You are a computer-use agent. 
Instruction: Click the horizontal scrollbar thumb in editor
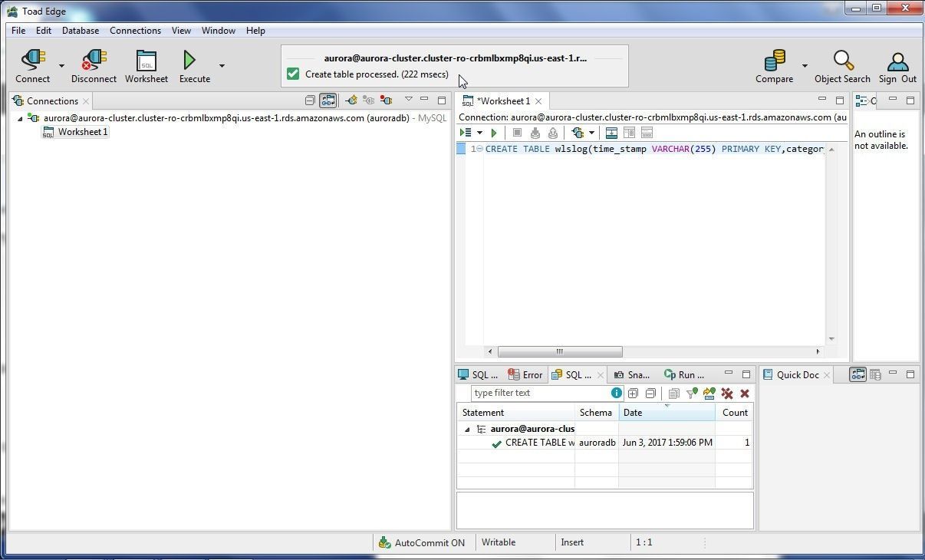560,351
